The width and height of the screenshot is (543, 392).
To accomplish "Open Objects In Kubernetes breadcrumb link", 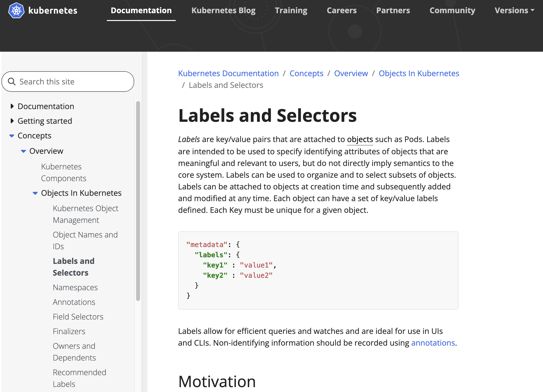I will coord(419,73).
